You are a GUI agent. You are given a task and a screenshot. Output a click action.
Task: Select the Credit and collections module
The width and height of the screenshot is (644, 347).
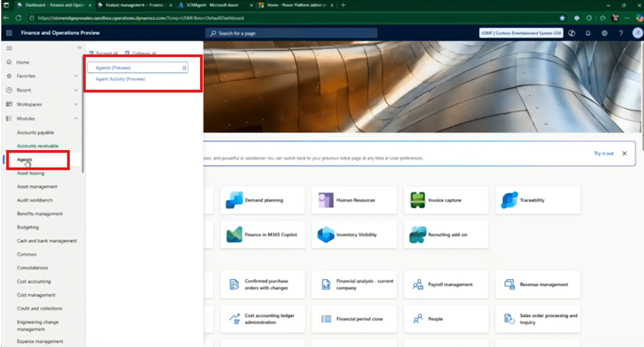(x=40, y=308)
